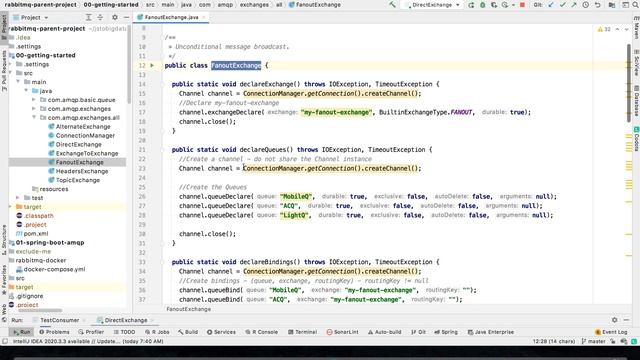
Task: Select DirectExchange class in project tree
Action: pos(78,144)
